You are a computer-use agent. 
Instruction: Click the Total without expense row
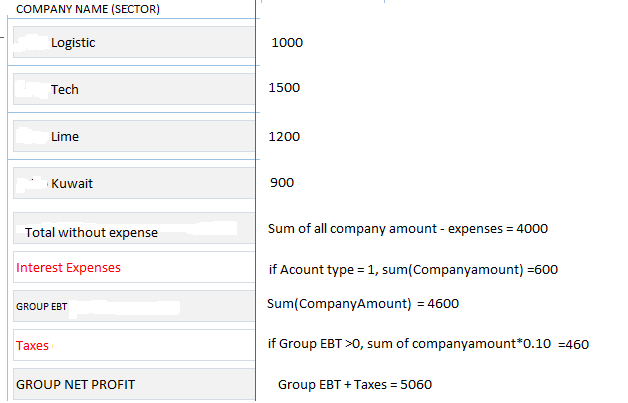(x=92, y=233)
